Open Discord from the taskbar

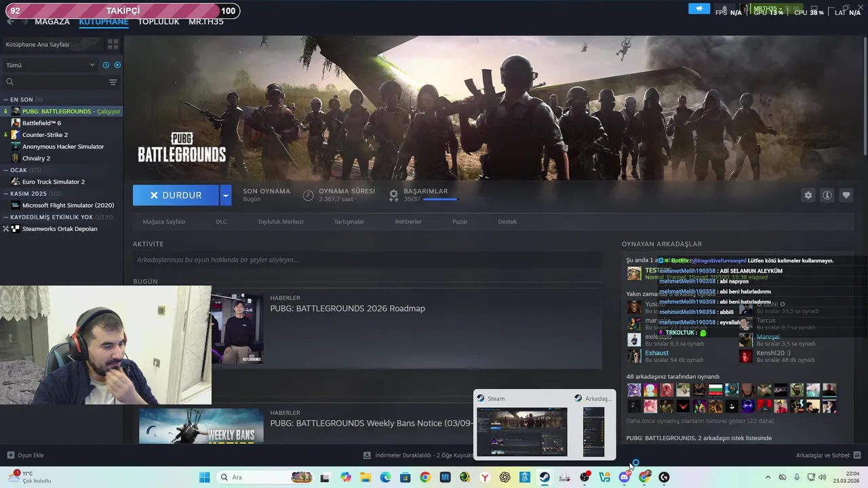(x=625, y=477)
